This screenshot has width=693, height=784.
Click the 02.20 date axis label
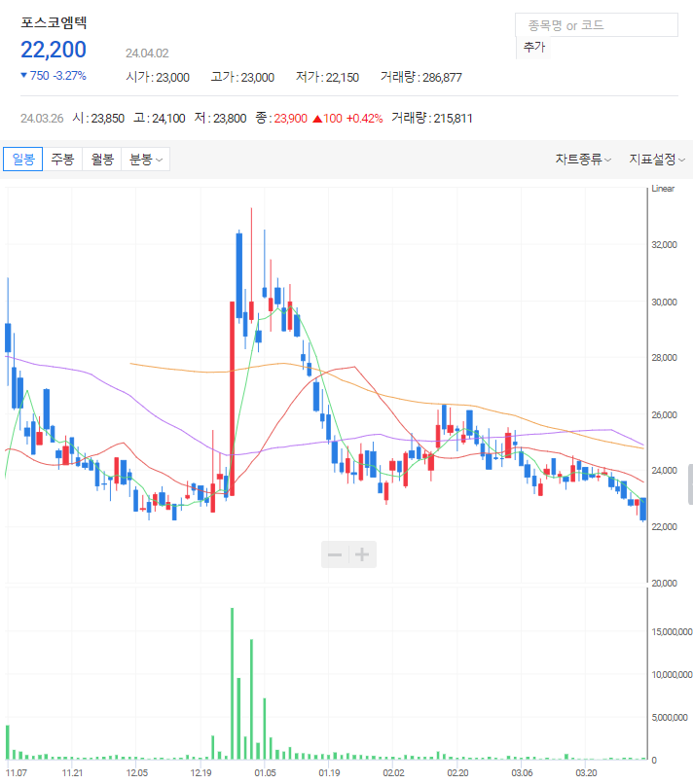(x=457, y=773)
